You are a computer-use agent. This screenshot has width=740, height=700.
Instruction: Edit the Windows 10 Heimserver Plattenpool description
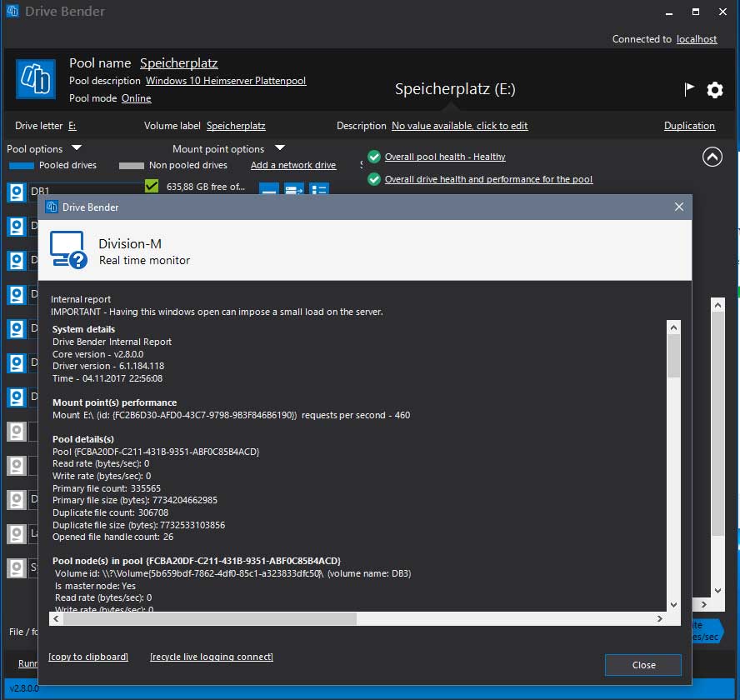point(226,81)
